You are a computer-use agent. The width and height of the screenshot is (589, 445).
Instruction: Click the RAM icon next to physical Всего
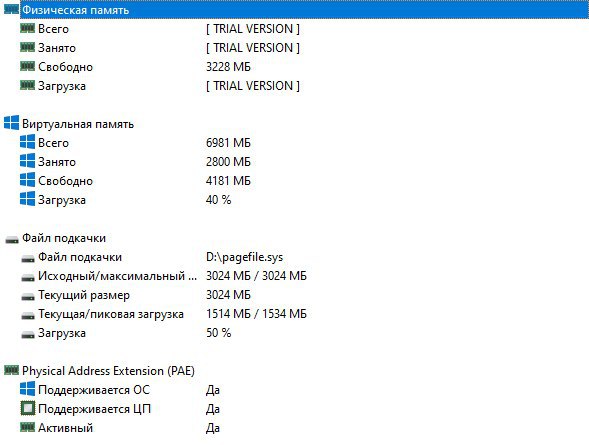pyautogui.click(x=27, y=29)
